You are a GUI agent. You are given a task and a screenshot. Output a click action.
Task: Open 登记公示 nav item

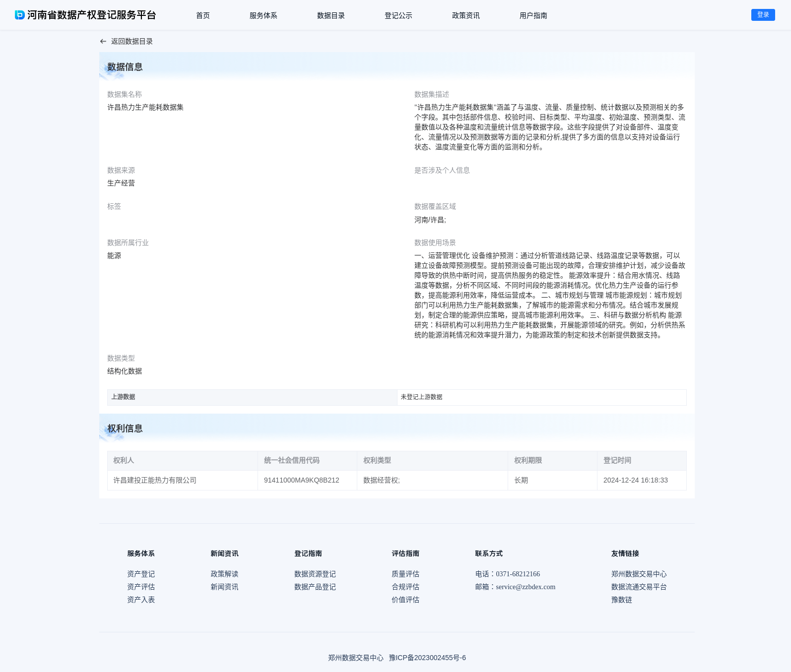tap(398, 15)
